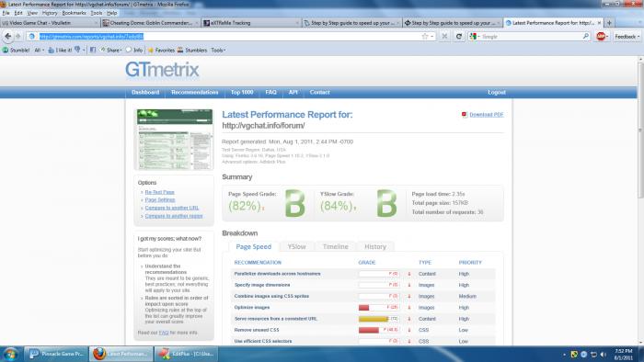The height and width of the screenshot is (362, 644).
Task: Switch to the YSlow tab
Action: pos(296,247)
